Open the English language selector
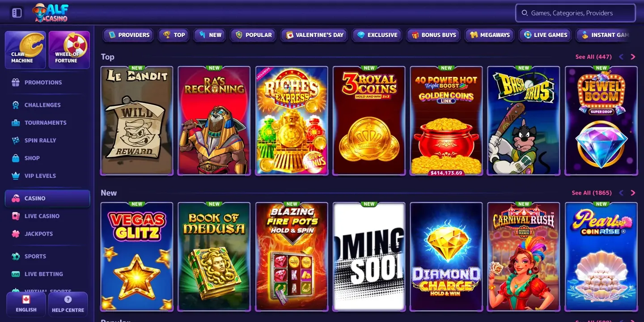 26,305
